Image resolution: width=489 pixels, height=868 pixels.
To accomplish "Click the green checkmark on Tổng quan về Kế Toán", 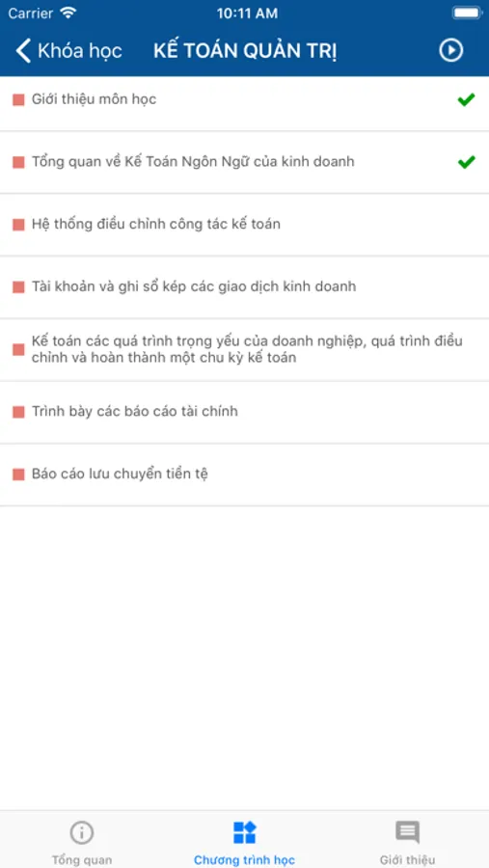I will pyautogui.click(x=466, y=162).
